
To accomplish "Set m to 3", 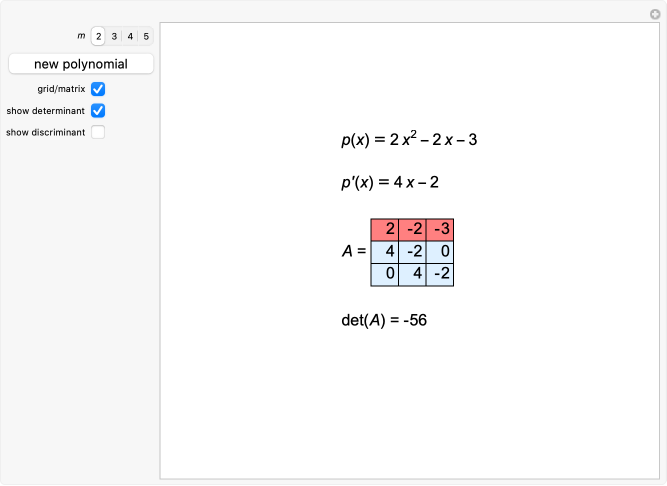I will 114,36.
